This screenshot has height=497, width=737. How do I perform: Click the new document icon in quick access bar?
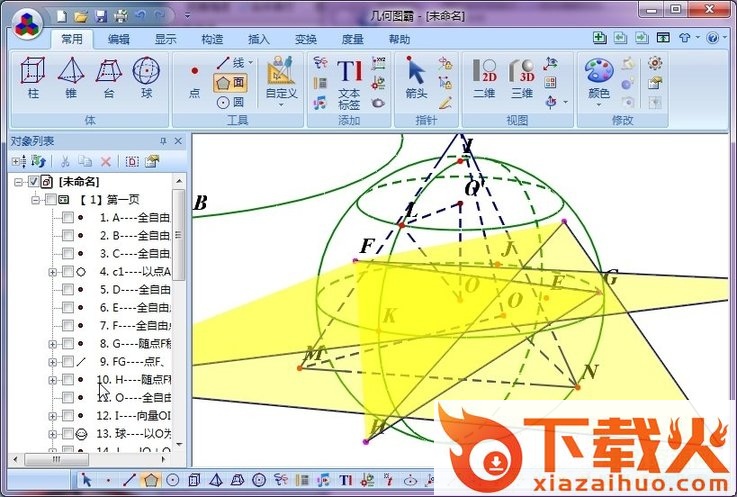tap(62, 16)
